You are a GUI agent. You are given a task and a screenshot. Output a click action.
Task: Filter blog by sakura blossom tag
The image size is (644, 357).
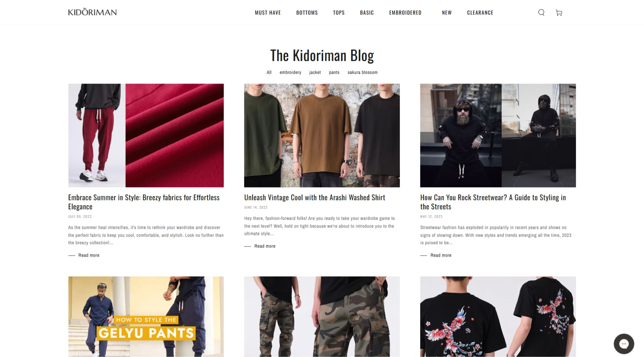click(x=362, y=72)
